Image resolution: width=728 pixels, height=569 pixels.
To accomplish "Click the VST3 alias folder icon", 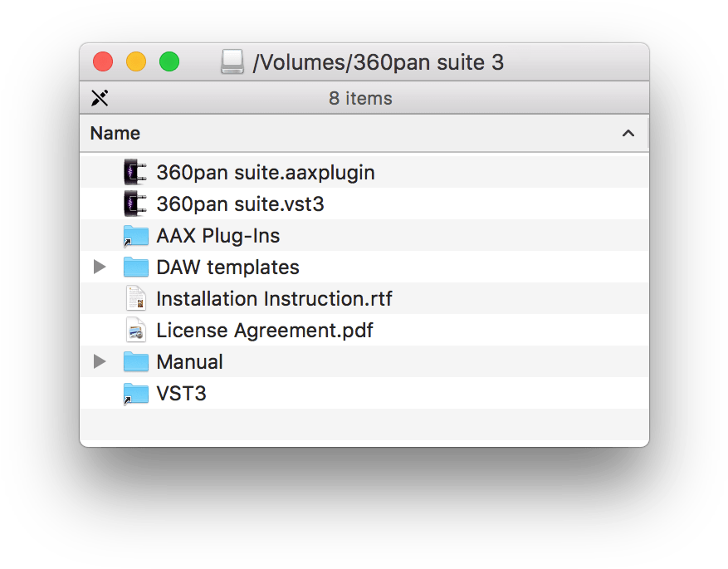I will click(135, 394).
